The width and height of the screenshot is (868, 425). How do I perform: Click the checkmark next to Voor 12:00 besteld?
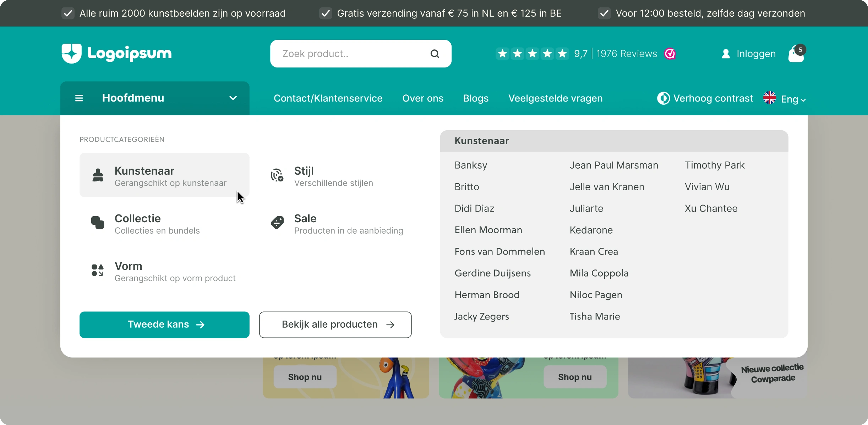coord(604,13)
